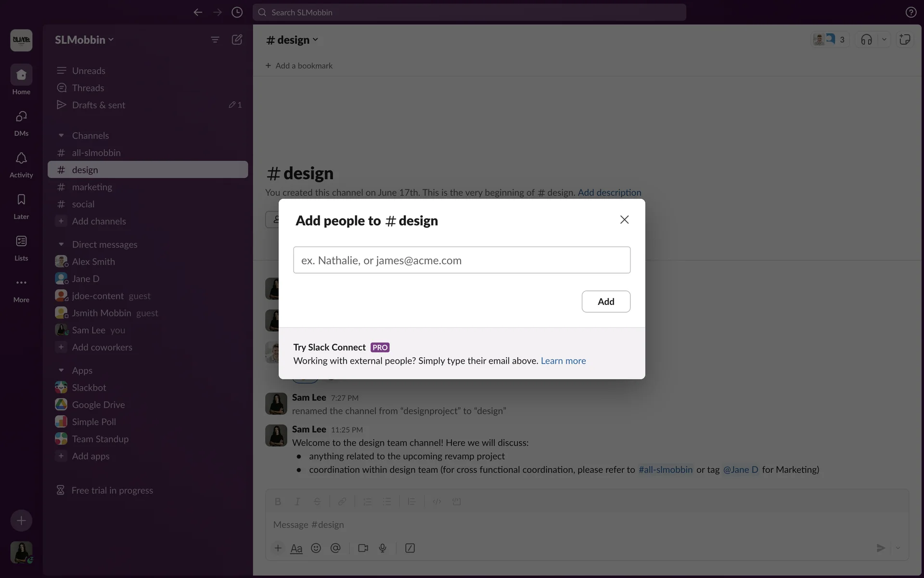The image size is (924, 578).
Task: Collapse the Direct messages section
Action: tap(61, 245)
